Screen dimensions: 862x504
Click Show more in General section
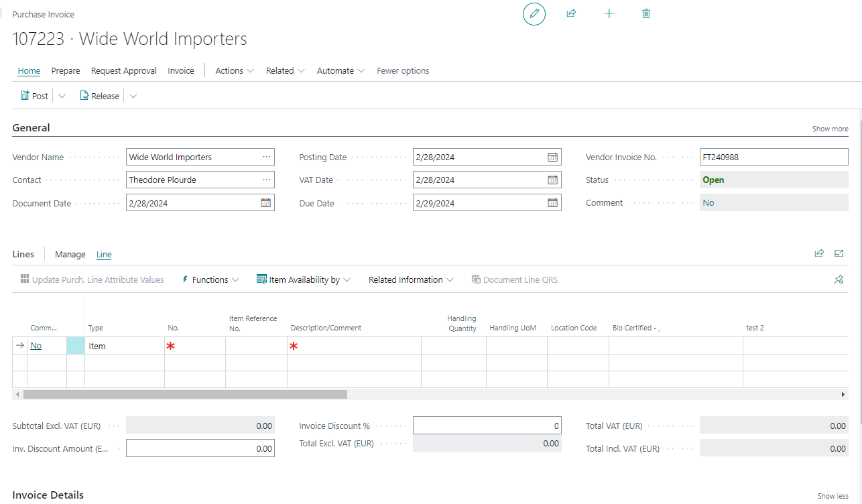pos(830,129)
